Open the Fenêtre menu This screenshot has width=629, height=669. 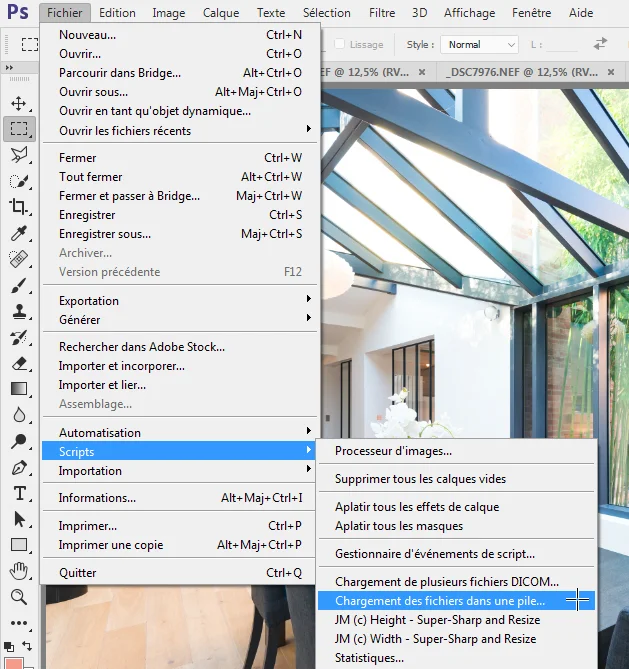tap(531, 13)
